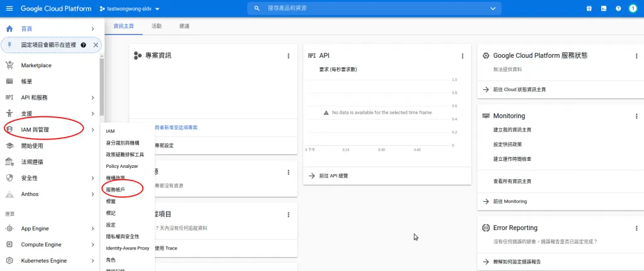Viewport: 644px width, 271px height.
Task: Switch to the 活動 tab
Action: coord(157,26)
